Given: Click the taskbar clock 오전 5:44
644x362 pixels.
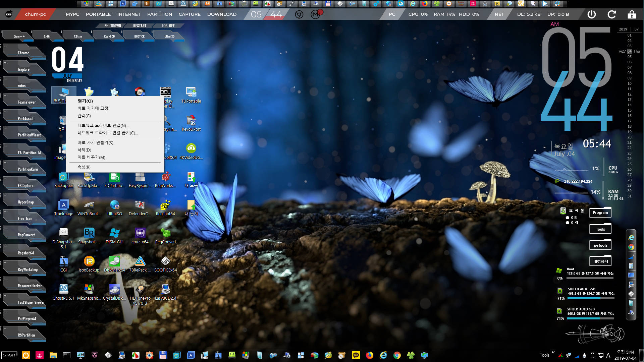Looking at the screenshot, I should 625,352.
